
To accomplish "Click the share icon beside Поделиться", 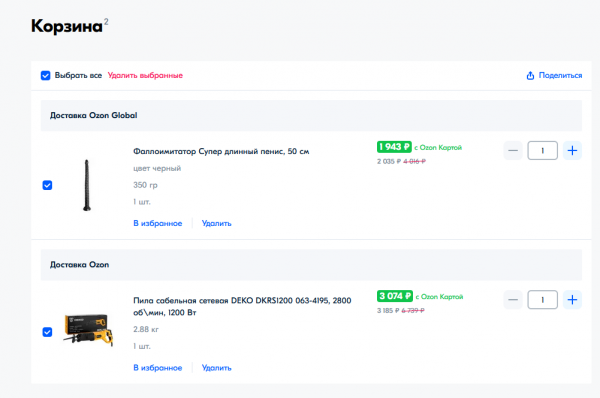I will [x=530, y=75].
